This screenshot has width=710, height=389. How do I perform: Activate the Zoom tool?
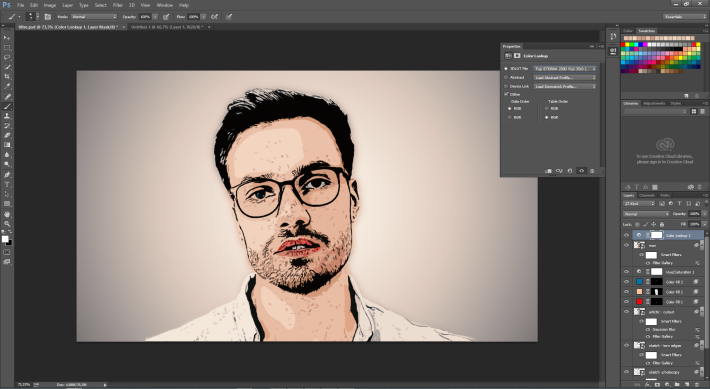7,223
